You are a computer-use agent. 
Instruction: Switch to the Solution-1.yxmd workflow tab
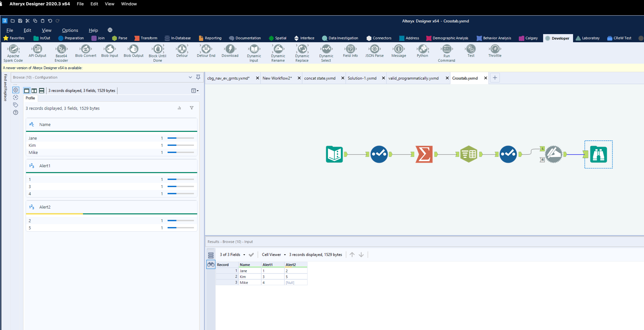point(362,78)
